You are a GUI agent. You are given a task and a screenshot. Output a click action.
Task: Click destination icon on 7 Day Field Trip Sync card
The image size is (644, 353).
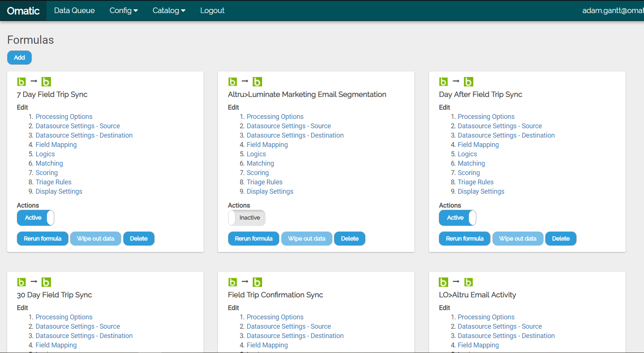(46, 82)
